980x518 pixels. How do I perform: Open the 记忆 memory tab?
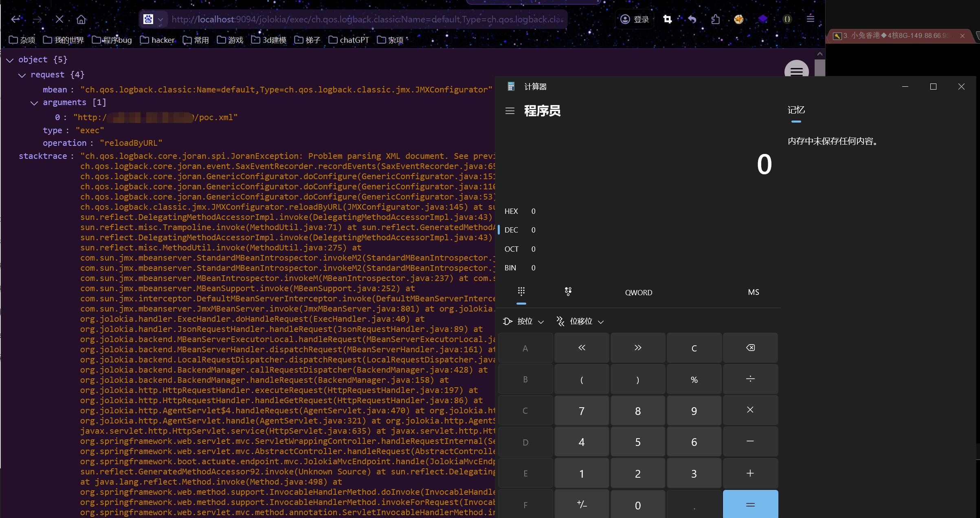(x=796, y=110)
